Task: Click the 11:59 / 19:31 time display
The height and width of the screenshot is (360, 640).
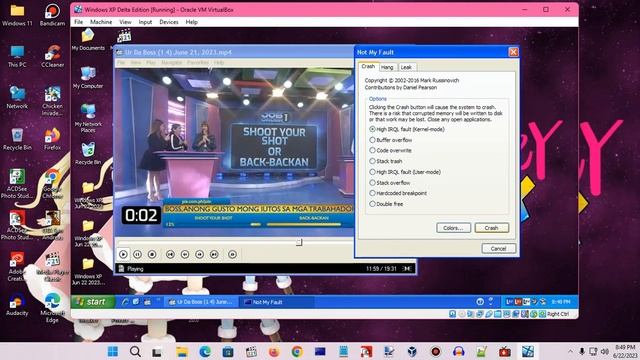Action: [x=381, y=269]
